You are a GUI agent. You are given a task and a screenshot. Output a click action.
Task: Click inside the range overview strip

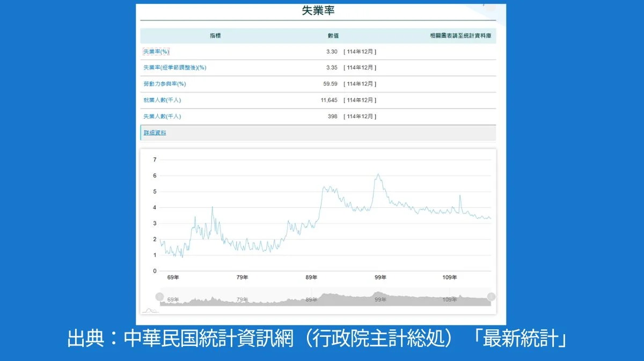pos(322,298)
